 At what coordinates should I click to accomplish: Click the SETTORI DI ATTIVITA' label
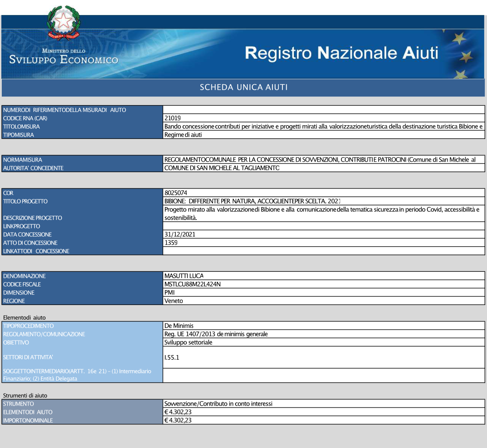coord(28,358)
